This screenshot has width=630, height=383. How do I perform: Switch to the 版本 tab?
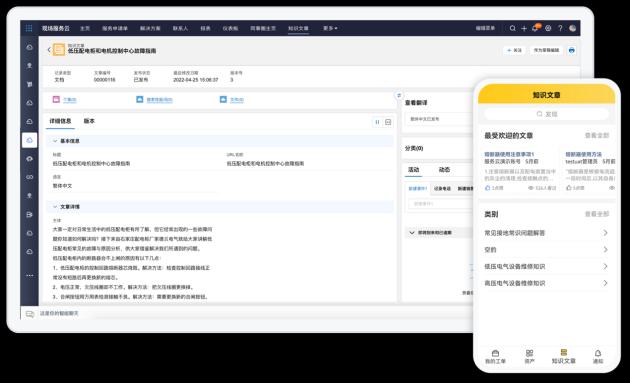point(89,121)
